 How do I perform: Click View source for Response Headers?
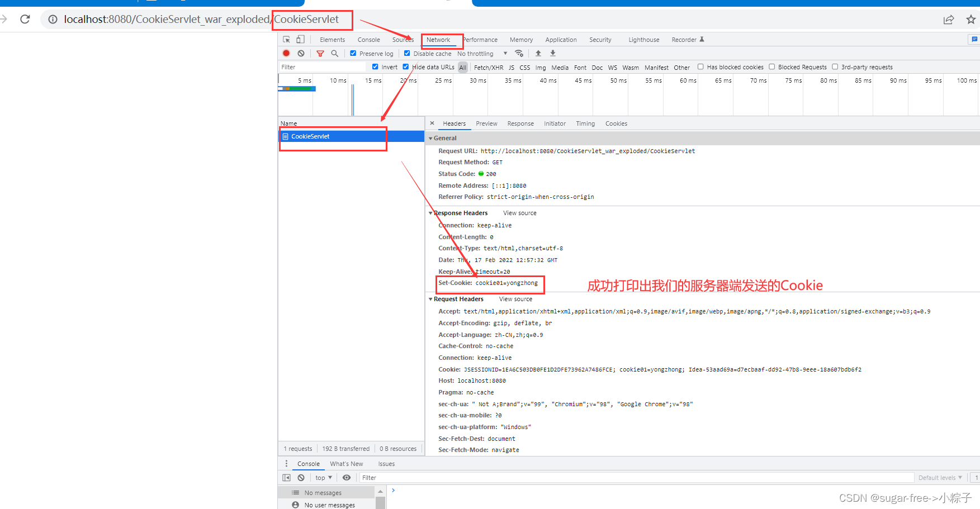click(519, 213)
